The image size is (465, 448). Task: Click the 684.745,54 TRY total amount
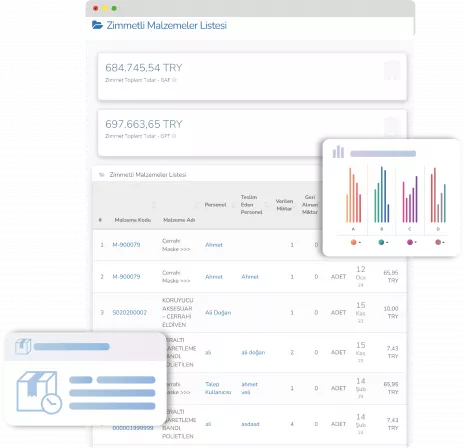click(x=144, y=68)
